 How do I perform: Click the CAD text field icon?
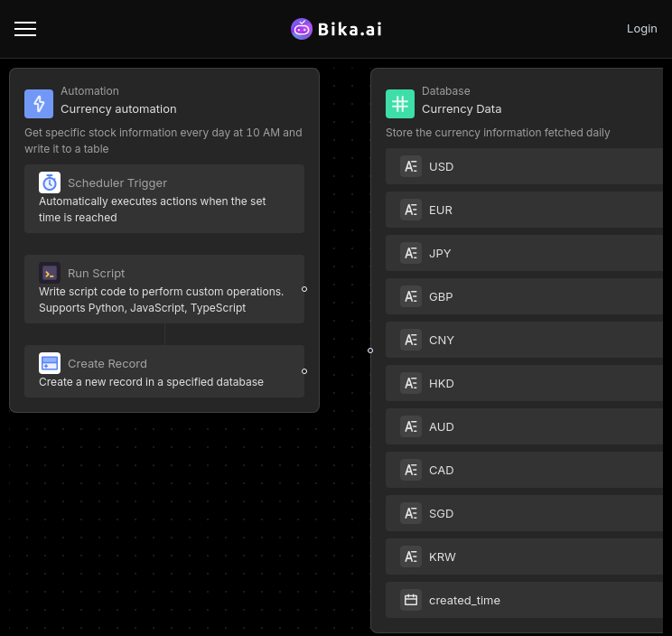tap(411, 470)
